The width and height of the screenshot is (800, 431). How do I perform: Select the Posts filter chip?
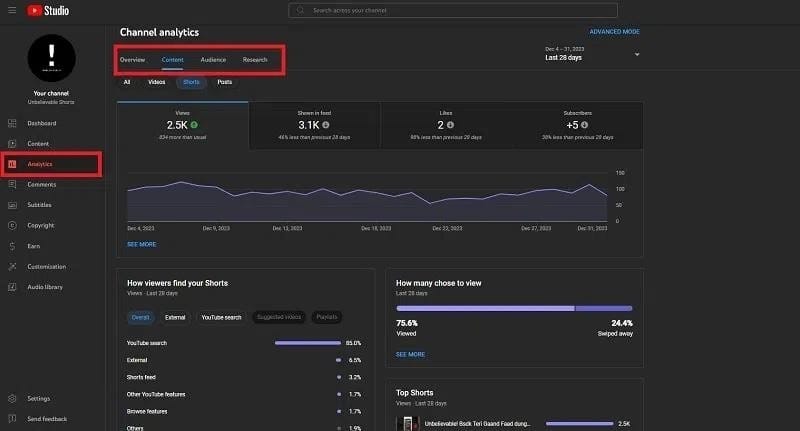224,82
